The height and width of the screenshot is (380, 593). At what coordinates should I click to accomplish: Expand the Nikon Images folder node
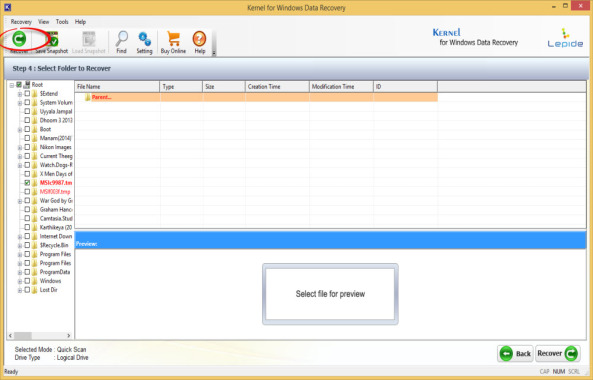pyautogui.click(x=20, y=147)
